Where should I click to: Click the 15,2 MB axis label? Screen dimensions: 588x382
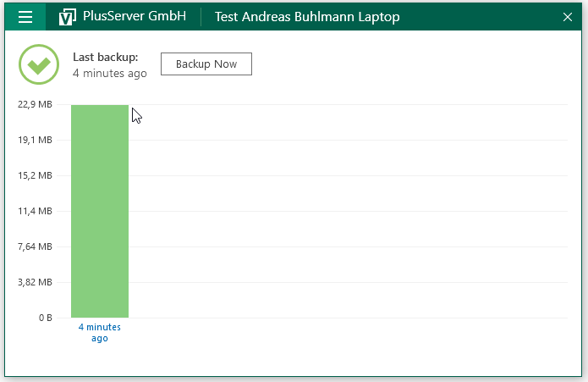tap(35, 175)
